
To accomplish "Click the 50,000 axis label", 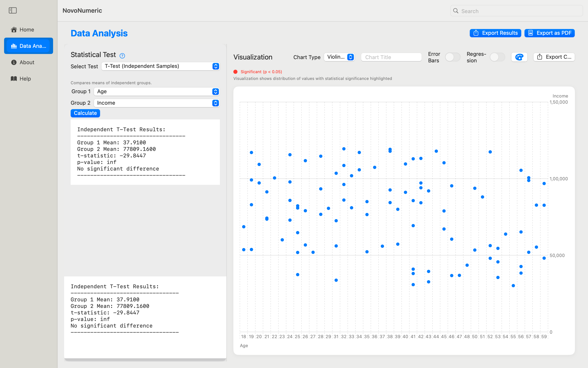I will coord(557,255).
